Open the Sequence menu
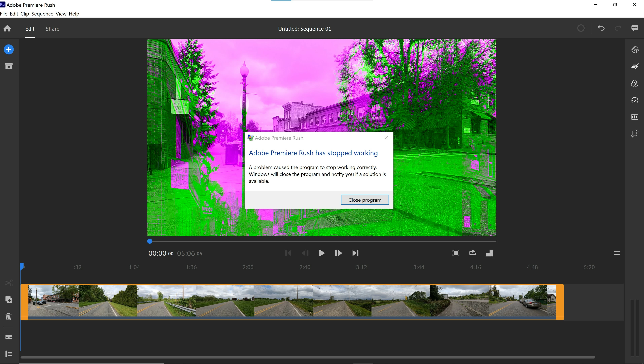The width and height of the screenshot is (644, 364). (42, 14)
